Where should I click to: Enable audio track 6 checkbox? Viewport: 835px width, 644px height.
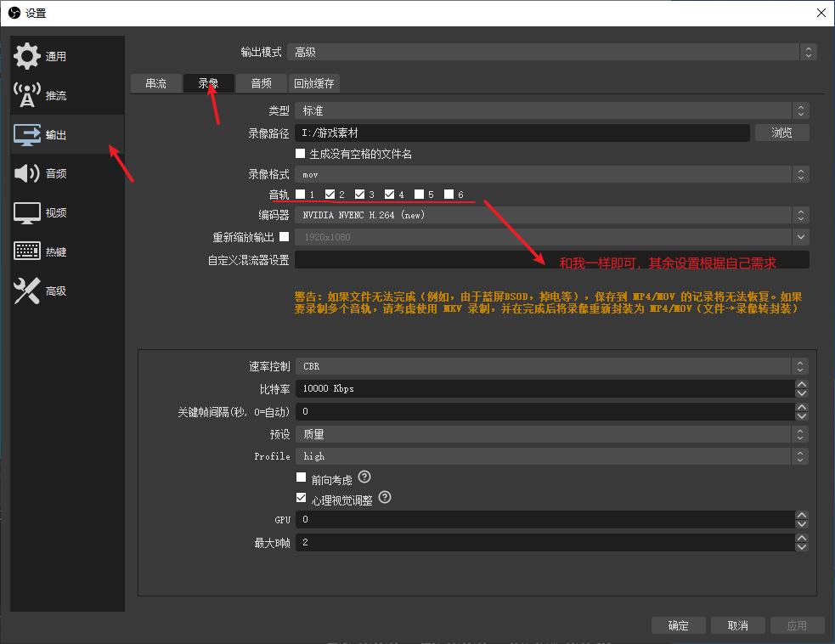point(449,194)
